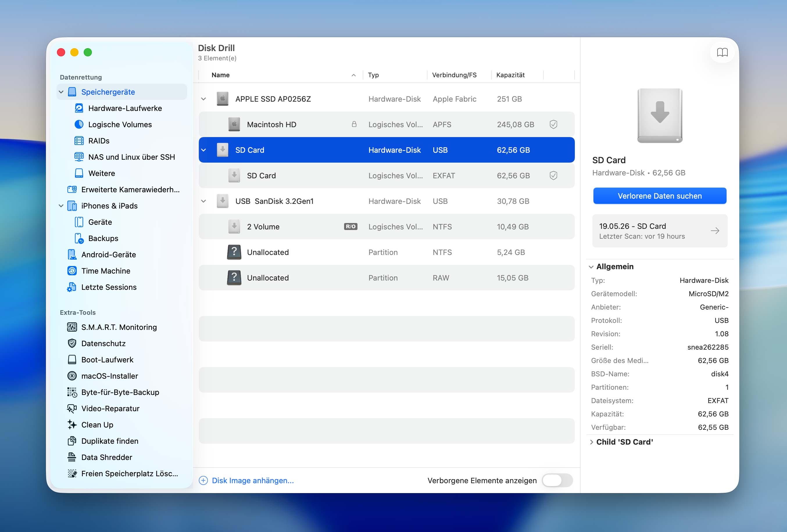Open Letzte Sessions entry
Screen dimensions: 787x532
tap(109, 287)
